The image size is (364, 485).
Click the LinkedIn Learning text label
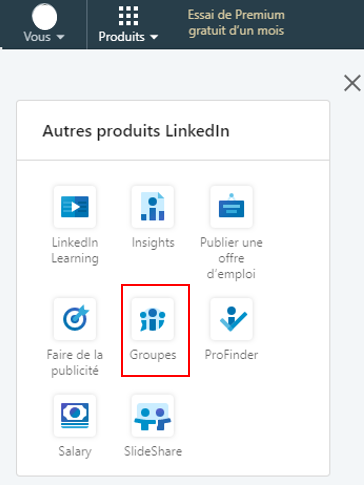point(75,250)
